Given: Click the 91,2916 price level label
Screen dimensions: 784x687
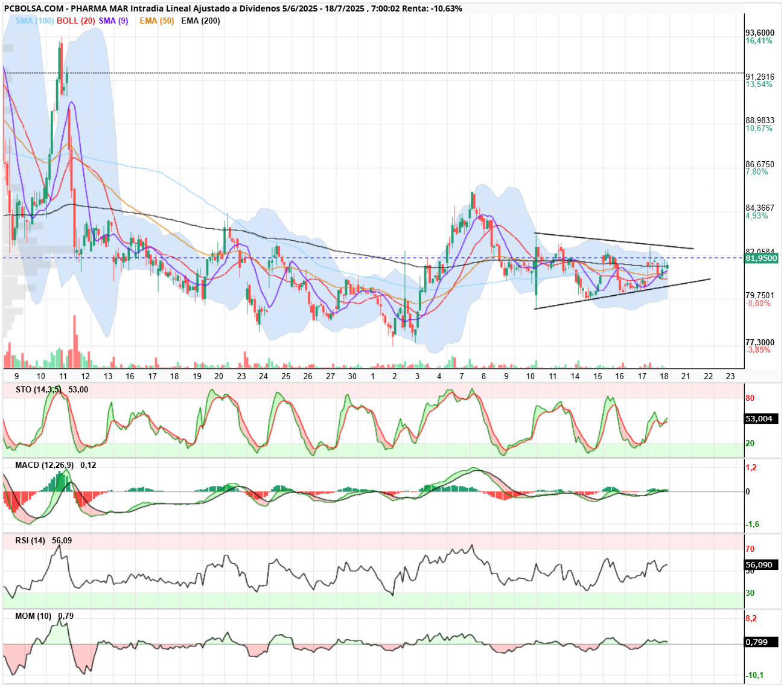Looking at the screenshot, I should tap(760, 77).
